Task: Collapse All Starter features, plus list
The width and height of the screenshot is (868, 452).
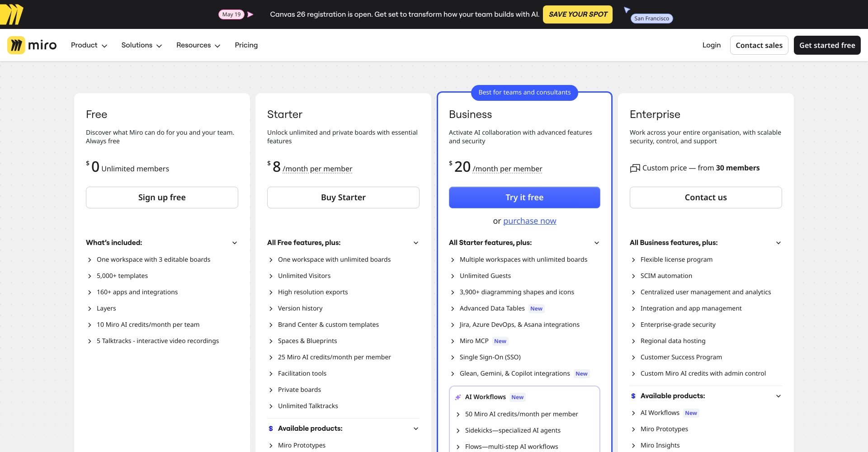Action: click(596, 243)
